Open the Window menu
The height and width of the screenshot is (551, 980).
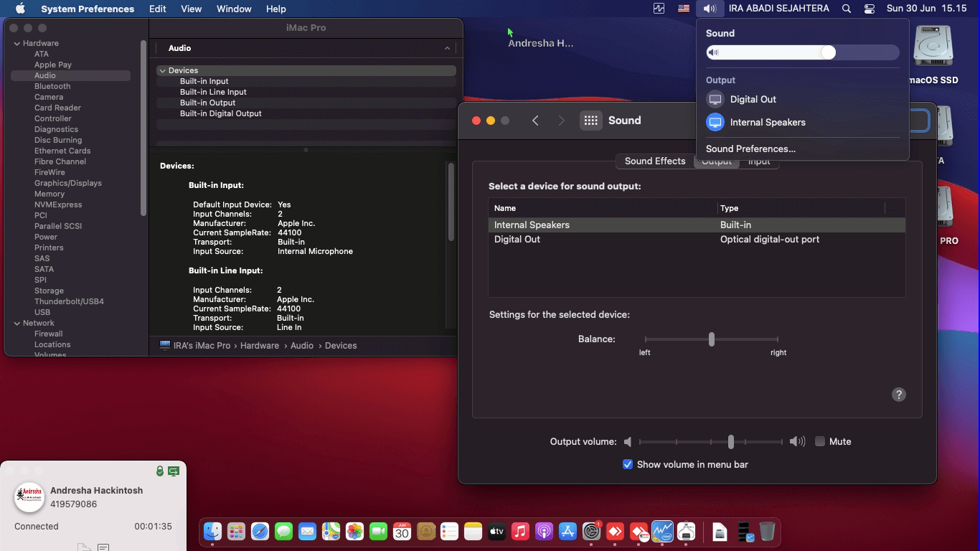pyautogui.click(x=234, y=9)
